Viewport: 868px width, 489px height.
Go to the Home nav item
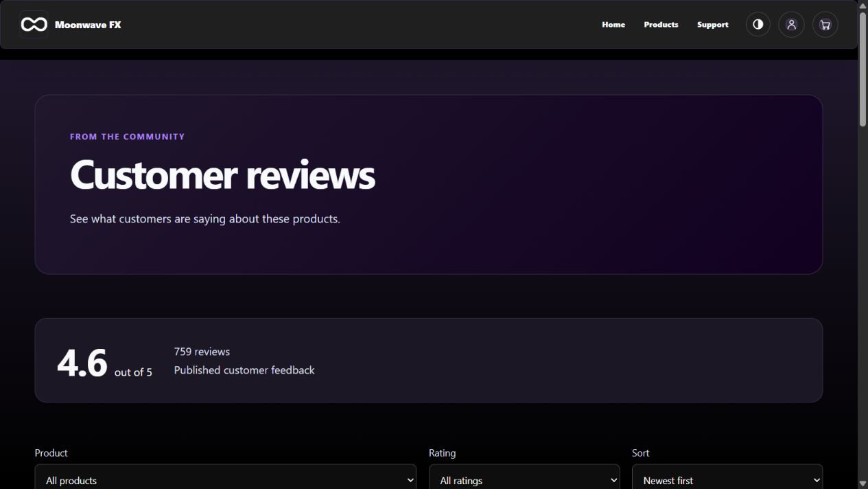coord(613,25)
